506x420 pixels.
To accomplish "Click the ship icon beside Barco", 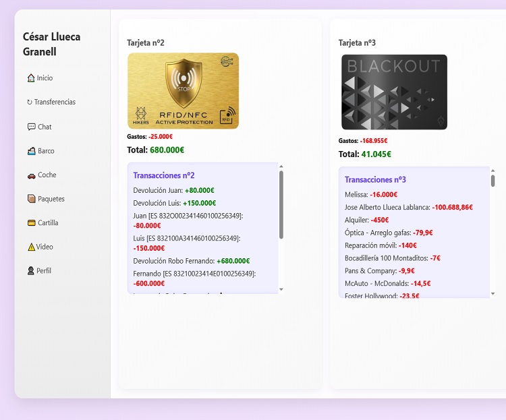I will coord(31,151).
